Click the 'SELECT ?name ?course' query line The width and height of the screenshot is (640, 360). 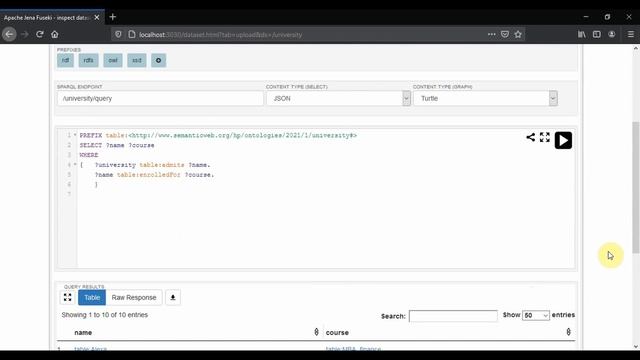pos(117,145)
